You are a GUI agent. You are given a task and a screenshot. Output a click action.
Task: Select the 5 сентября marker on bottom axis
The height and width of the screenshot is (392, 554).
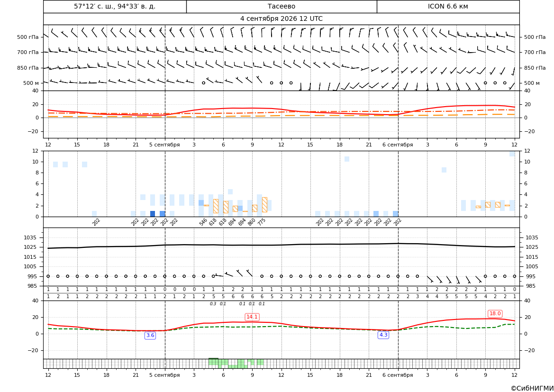tap(164, 375)
